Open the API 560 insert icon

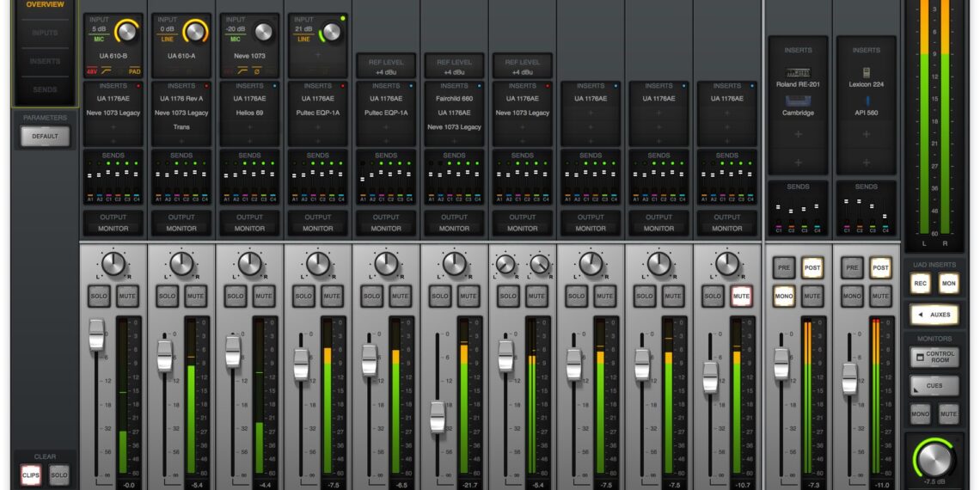(867, 103)
